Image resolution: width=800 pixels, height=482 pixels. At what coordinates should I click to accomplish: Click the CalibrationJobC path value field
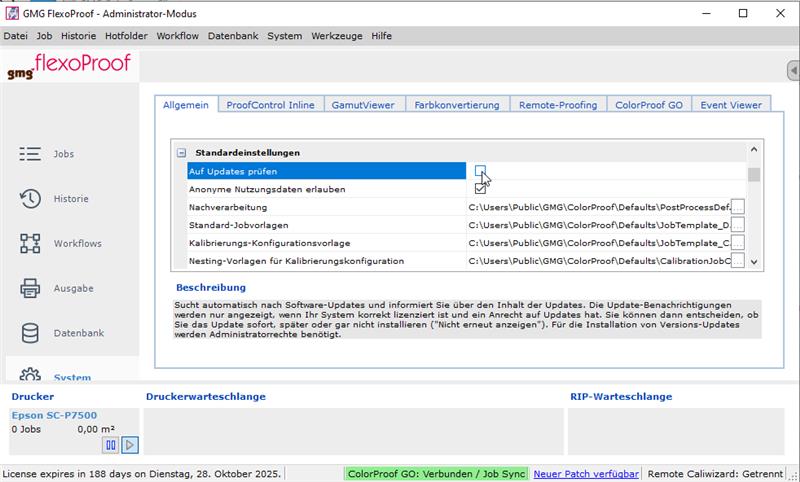click(599, 261)
